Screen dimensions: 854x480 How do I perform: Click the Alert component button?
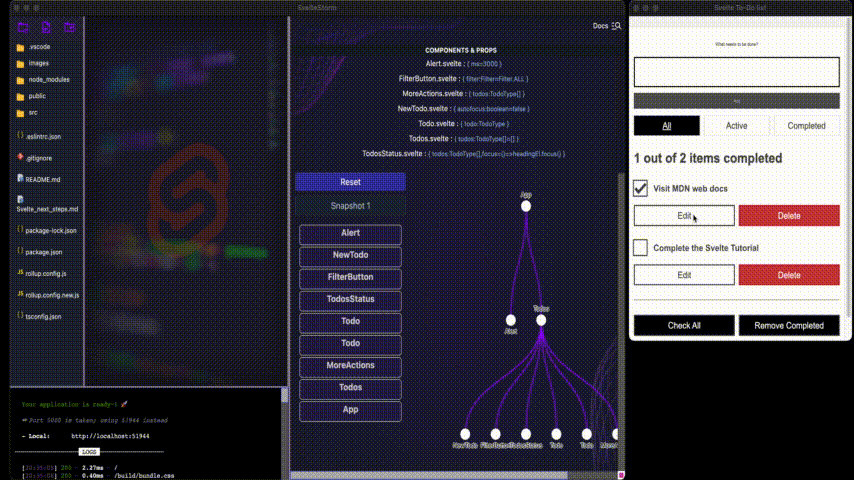pos(350,234)
